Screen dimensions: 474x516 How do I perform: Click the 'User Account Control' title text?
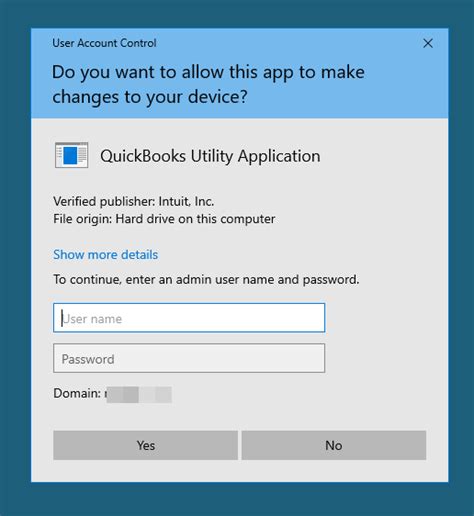point(104,43)
